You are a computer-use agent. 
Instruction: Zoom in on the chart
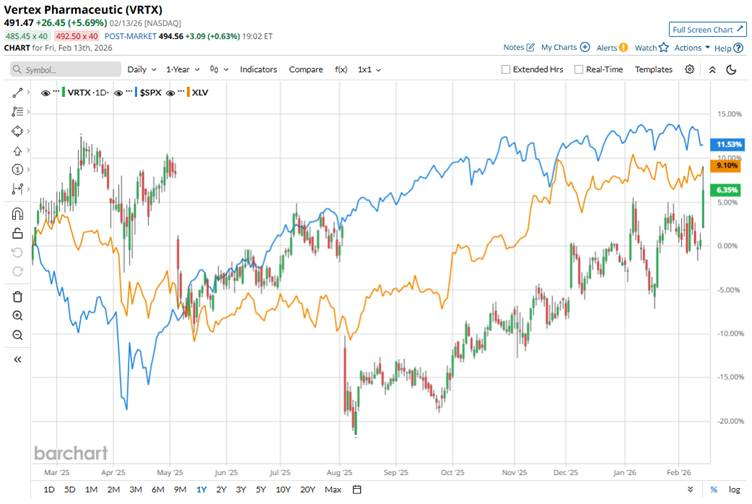click(x=17, y=315)
